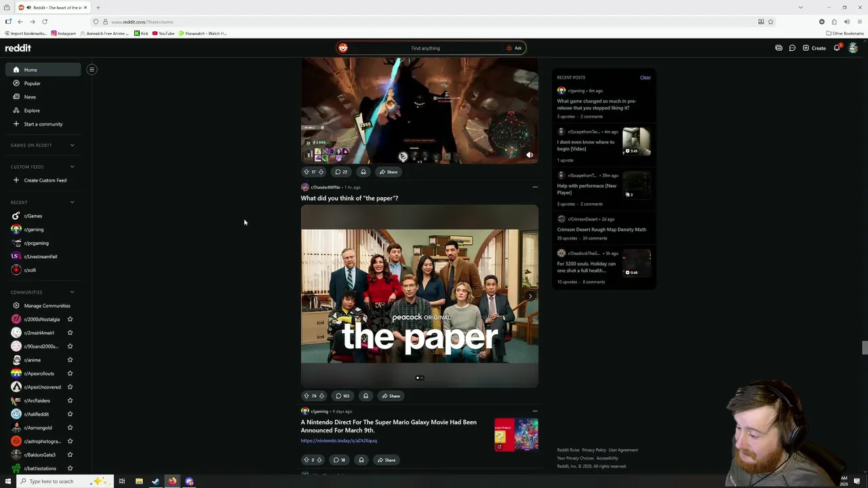Favorite r/BaldursGate3 with star
The width and height of the screenshot is (868, 488).
click(70, 455)
